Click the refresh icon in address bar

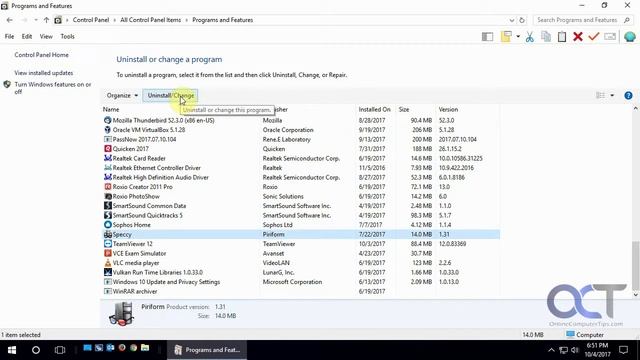pyautogui.click(x=522, y=20)
